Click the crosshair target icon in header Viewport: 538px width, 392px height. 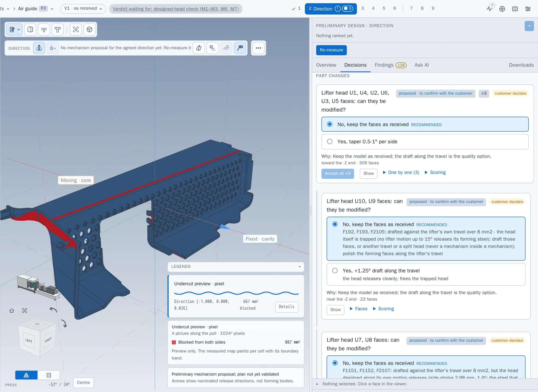(x=502, y=9)
